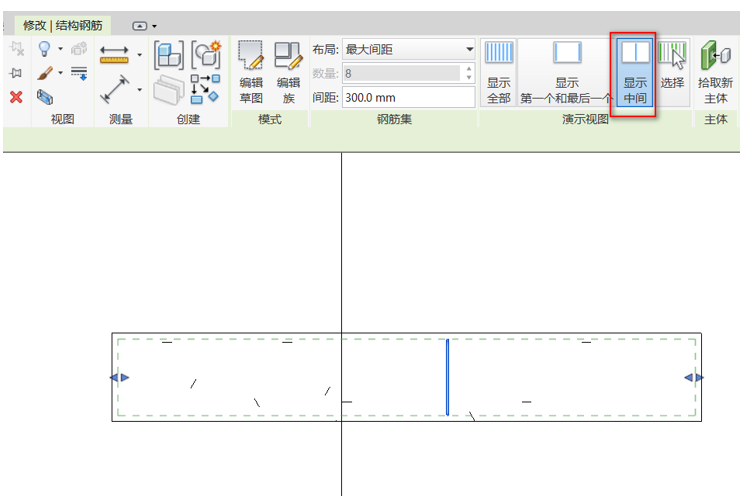Click the create group stacked sheets icon
The image size is (747, 496).
[169, 90]
